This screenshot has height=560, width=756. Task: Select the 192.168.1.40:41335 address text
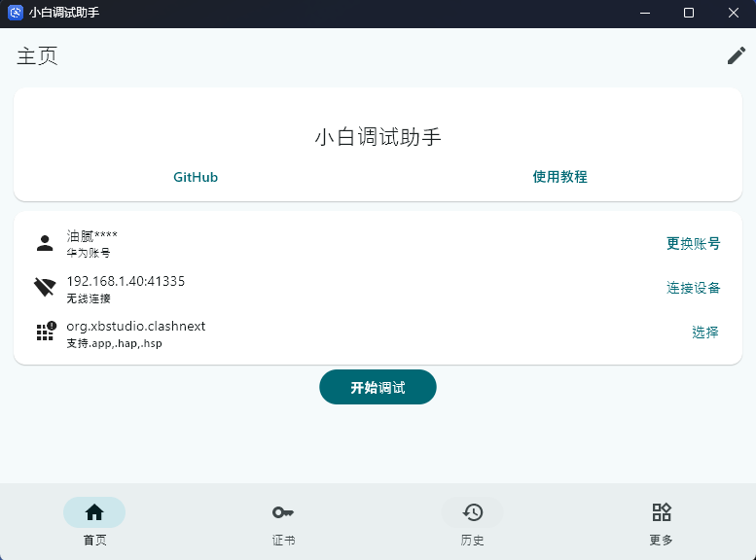click(126, 281)
